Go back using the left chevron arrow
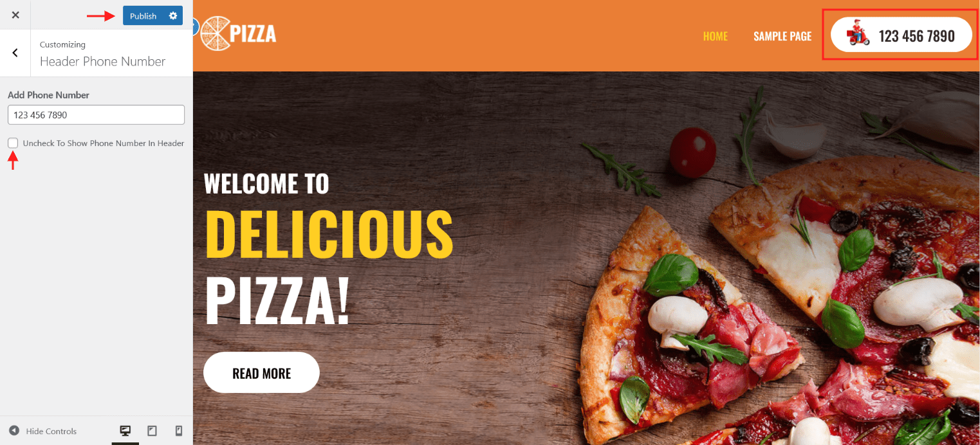Viewport: 980px width, 445px height. tap(15, 53)
